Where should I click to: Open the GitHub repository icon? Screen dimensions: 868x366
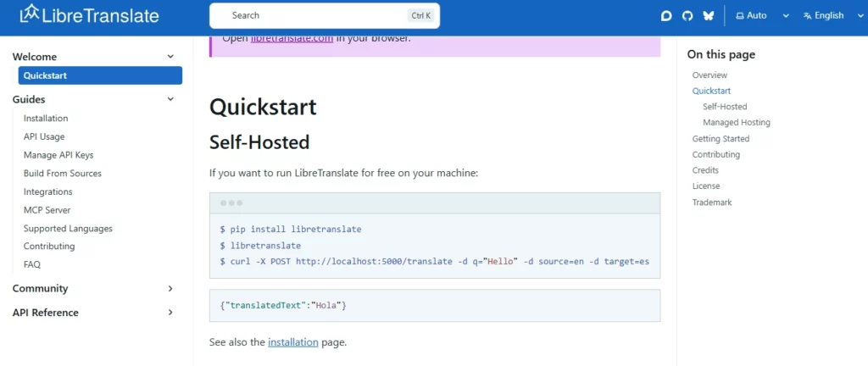pyautogui.click(x=687, y=16)
